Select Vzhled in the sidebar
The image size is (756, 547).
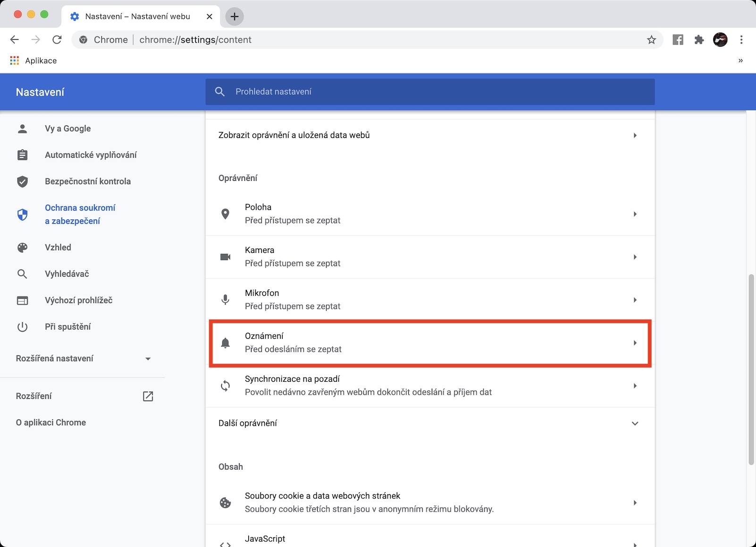58,248
